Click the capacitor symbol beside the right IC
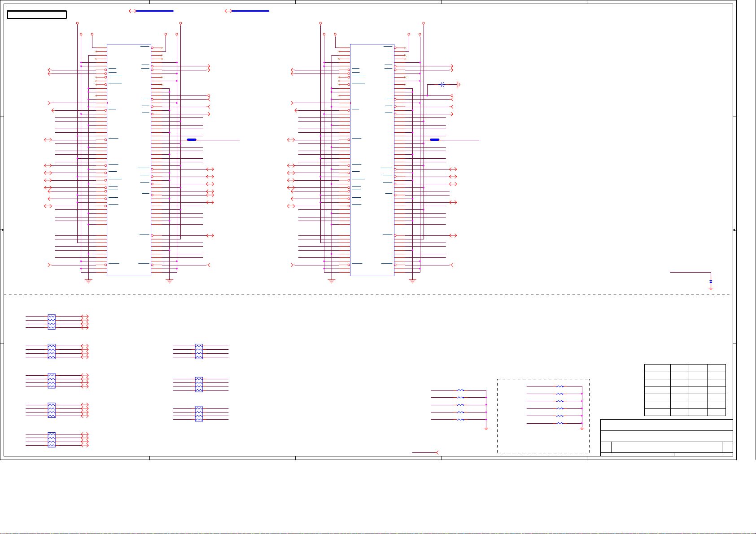The width and height of the screenshot is (756, 534). click(442, 84)
